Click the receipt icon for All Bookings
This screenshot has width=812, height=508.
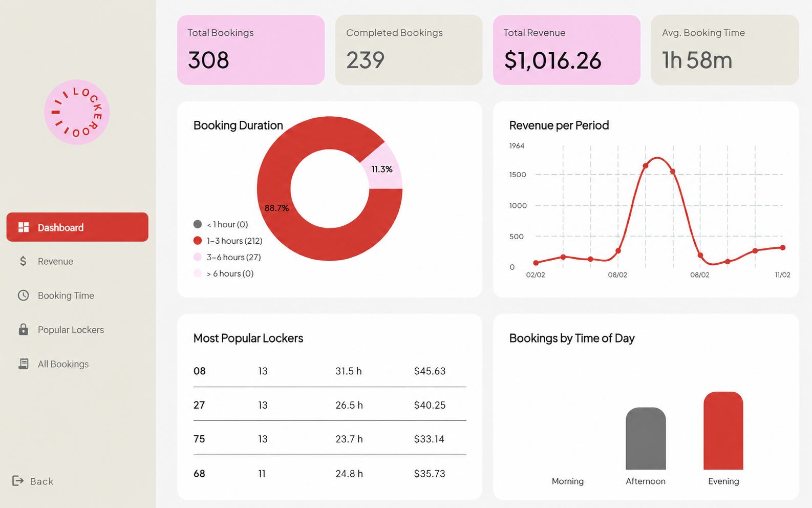click(x=24, y=364)
